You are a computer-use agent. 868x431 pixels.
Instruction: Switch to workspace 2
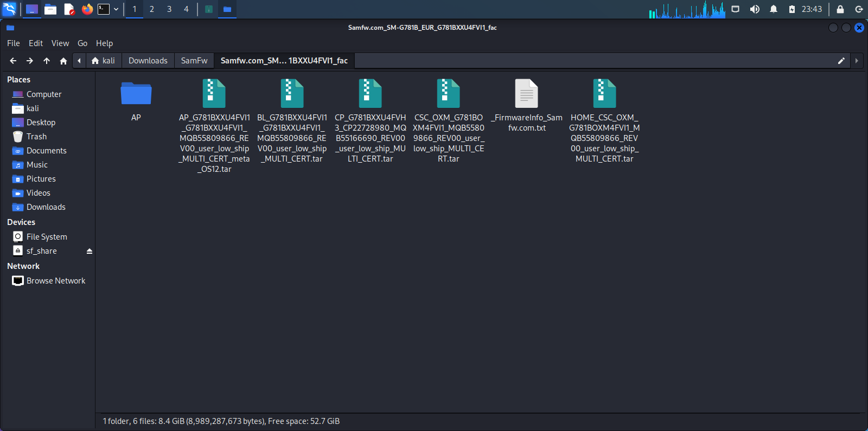tap(152, 9)
